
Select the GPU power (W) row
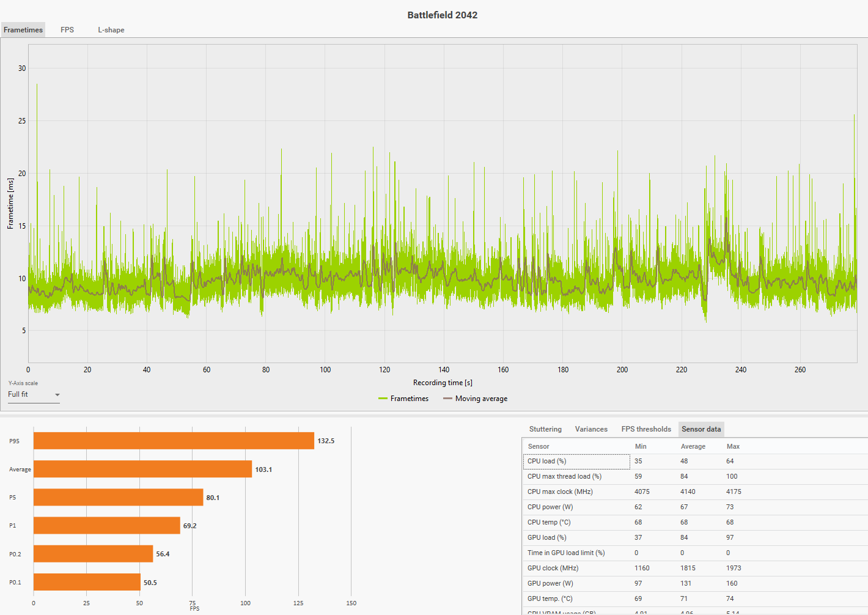point(695,584)
